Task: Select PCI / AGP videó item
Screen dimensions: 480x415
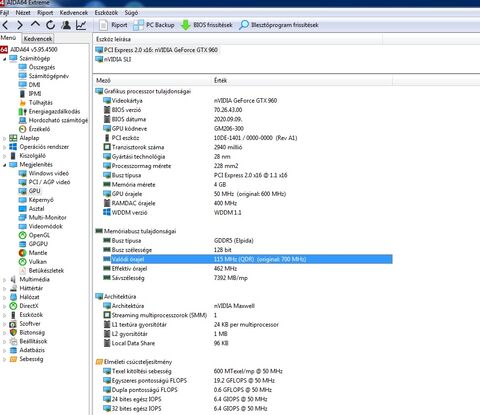Action: click(44, 182)
